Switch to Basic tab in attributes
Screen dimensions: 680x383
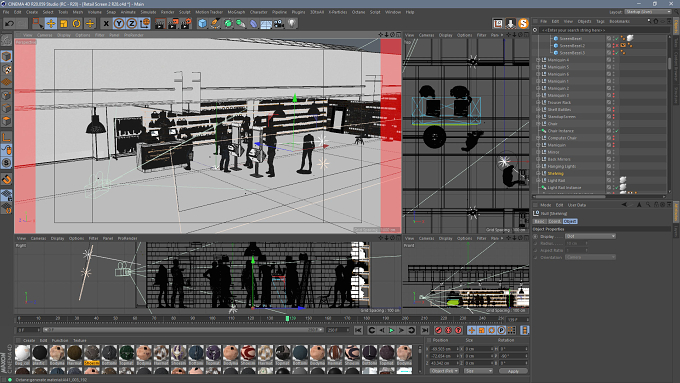click(x=539, y=221)
